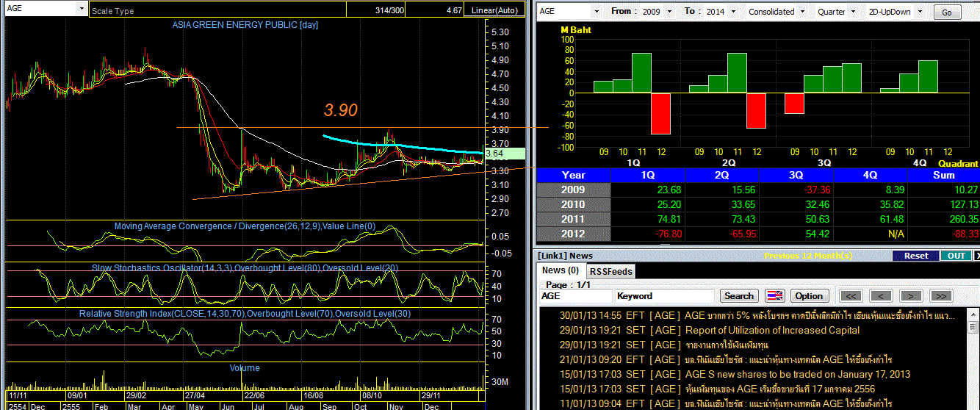Toggle the Thai/English language flag icon
Image resolution: width=980 pixels, height=410 pixels.
click(x=775, y=295)
